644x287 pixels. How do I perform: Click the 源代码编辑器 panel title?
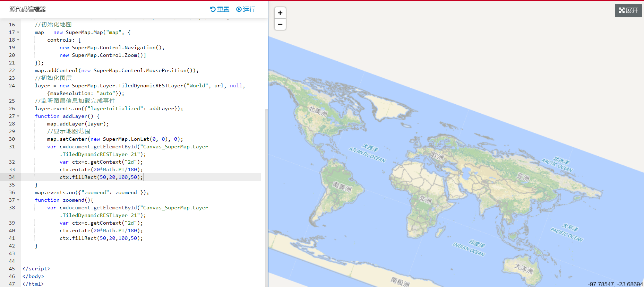(28, 9)
